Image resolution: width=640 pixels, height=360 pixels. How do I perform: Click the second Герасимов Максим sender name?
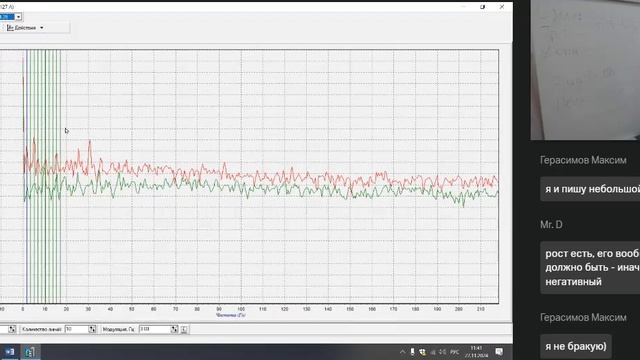point(583,317)
